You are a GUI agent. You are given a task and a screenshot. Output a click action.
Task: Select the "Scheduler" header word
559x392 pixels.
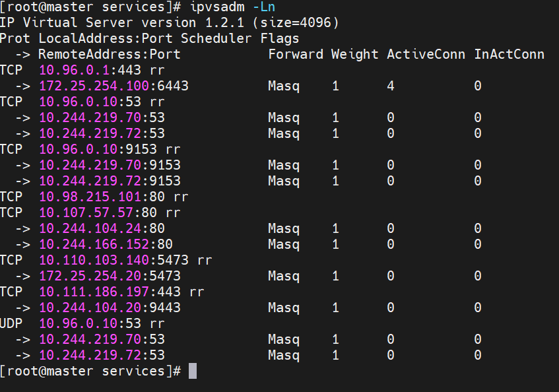pos(216,38)
